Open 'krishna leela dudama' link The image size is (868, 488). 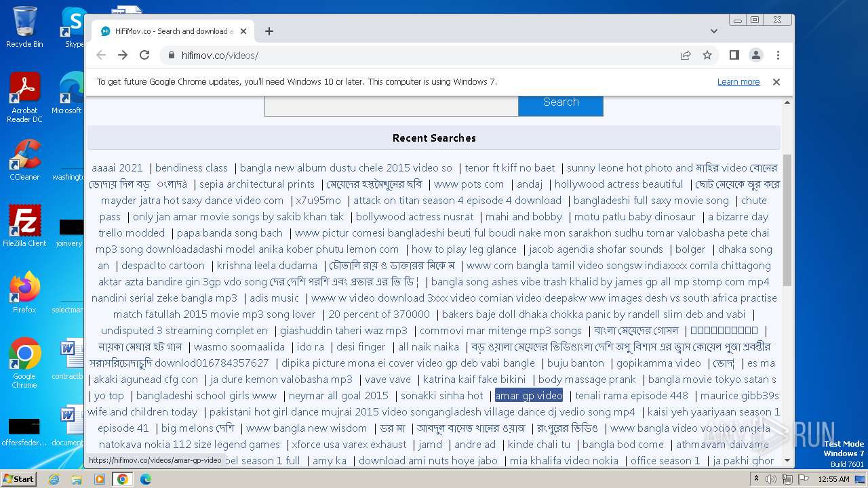(267, 266)
